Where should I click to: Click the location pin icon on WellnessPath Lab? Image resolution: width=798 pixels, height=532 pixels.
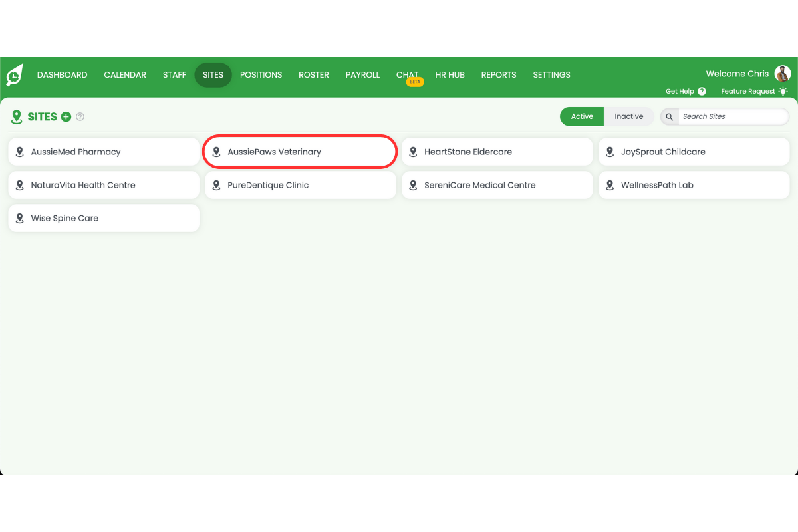(610, 185)
